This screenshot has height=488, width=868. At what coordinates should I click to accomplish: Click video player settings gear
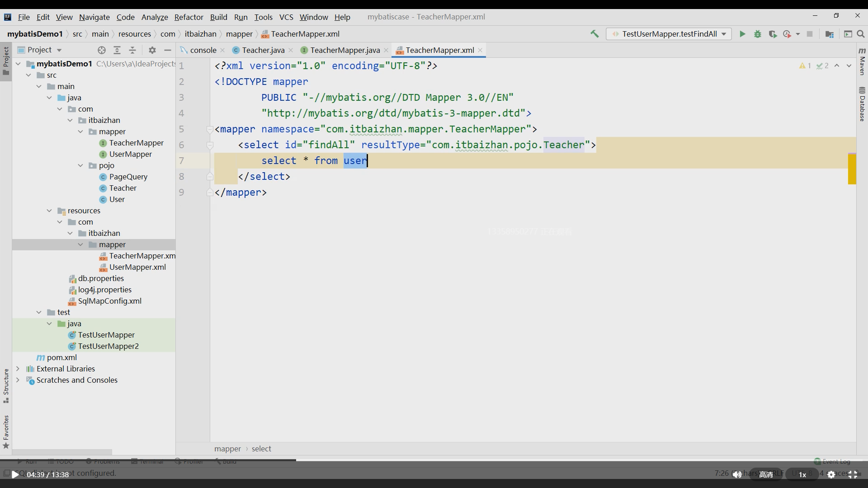pos(831,474)
